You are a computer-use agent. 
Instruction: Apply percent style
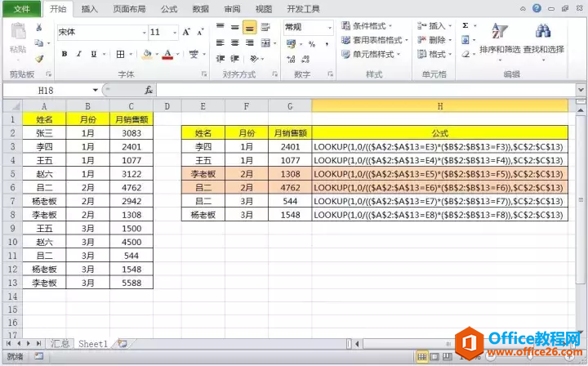(x=312, y=44)
